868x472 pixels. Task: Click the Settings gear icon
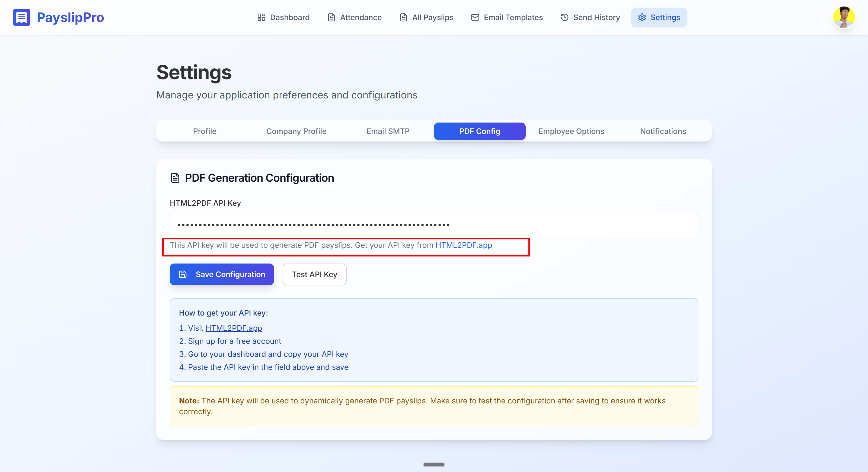(x=642, y=18)
